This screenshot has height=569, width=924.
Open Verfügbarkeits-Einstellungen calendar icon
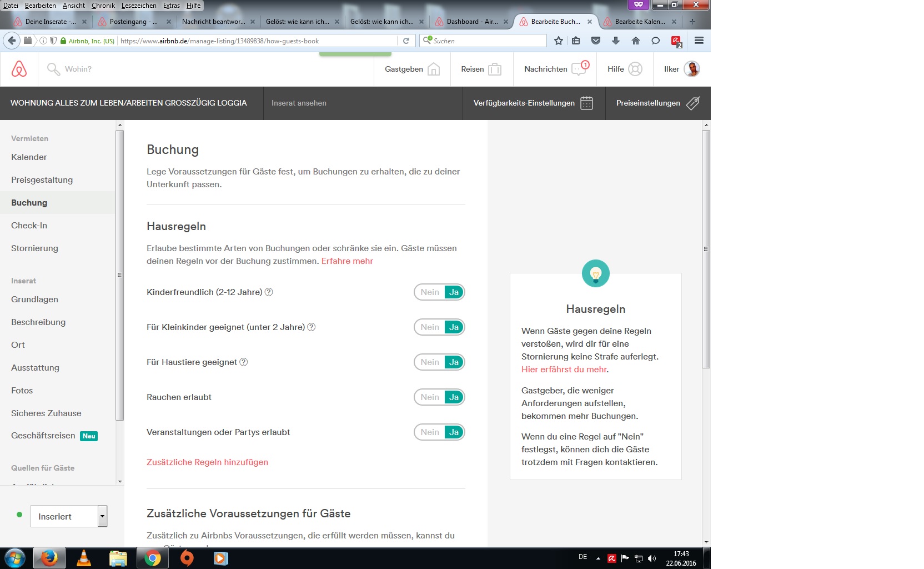[x=586, y=103]
